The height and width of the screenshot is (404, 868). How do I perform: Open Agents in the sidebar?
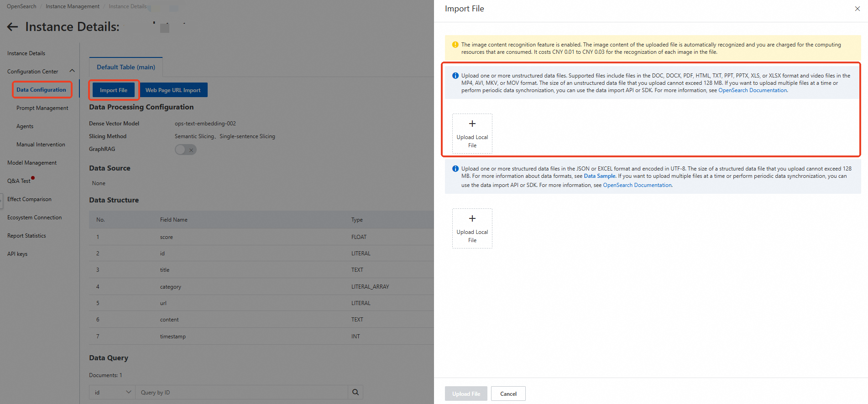pos(25,126)
